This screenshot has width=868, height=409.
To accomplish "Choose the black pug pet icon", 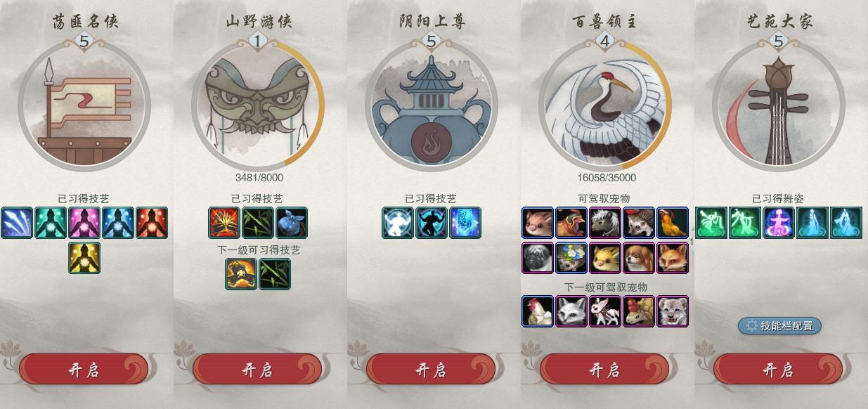I will coord(538,257).
